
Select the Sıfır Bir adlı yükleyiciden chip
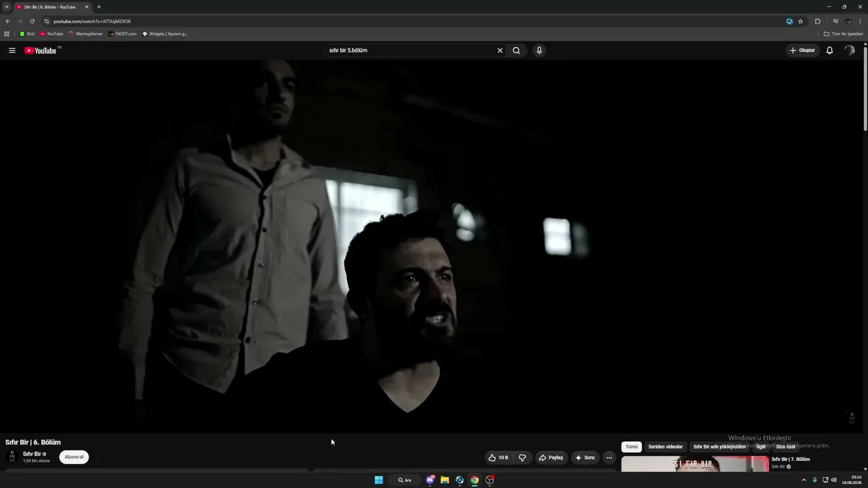(719, 447)
